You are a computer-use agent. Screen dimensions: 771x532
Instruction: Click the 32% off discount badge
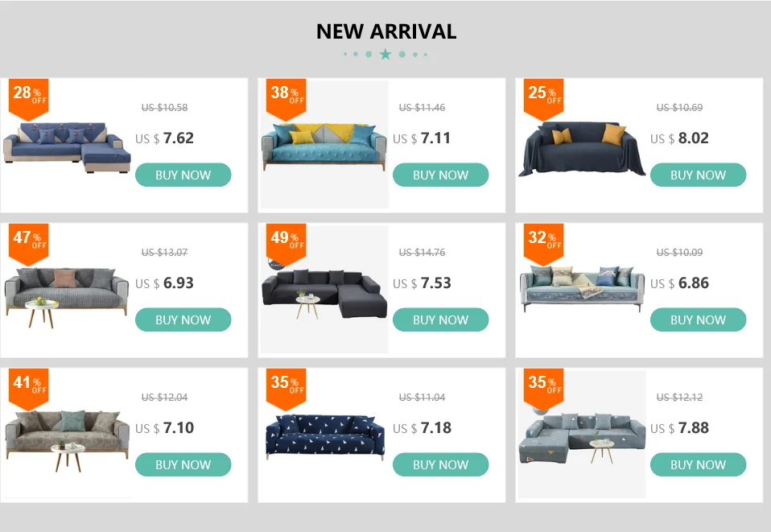[x=543, y=244]
